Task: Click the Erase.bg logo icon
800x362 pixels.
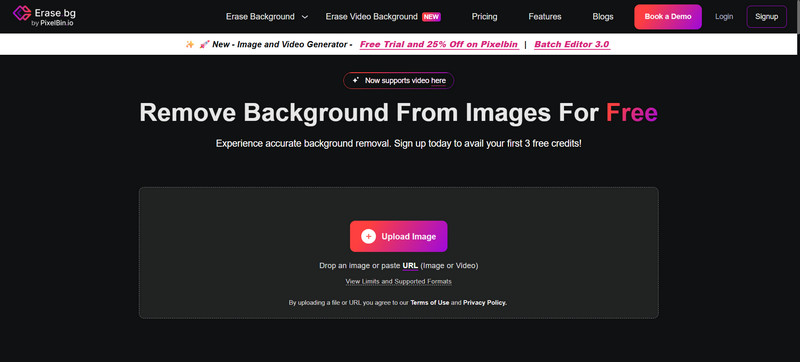Action: [21, 13]
